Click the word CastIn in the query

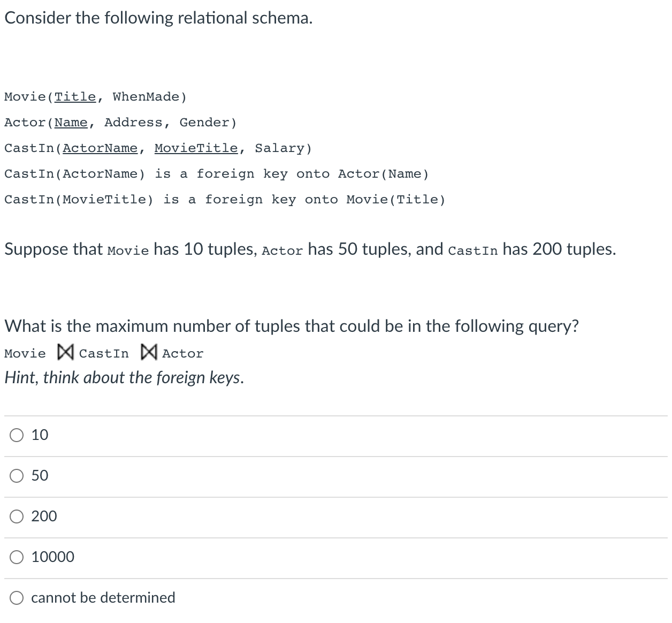pos(104,354)
